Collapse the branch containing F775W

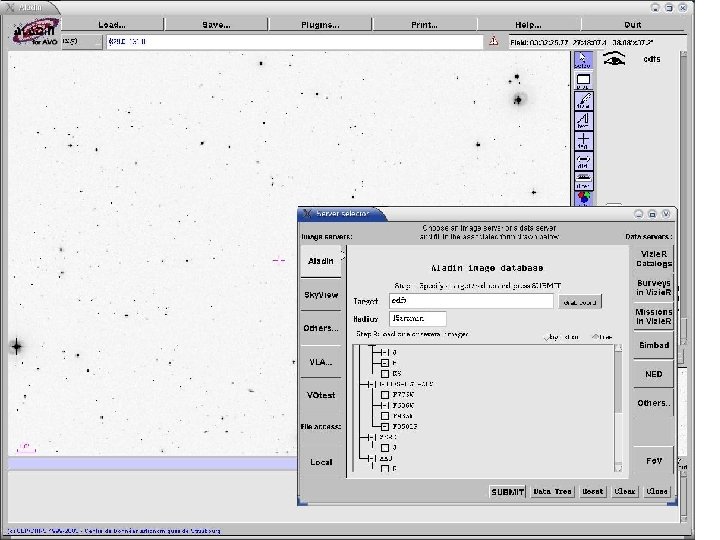pos(373,384)
